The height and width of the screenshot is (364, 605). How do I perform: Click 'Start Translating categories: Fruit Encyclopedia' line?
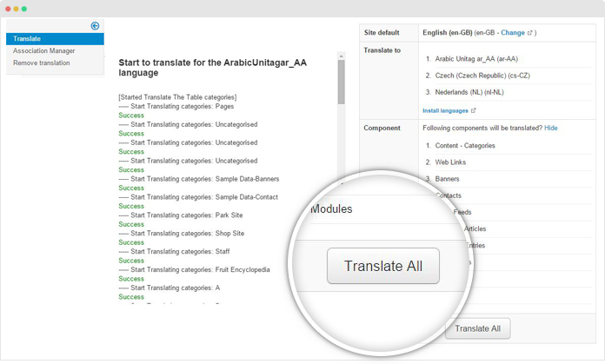tap(194, 269)
